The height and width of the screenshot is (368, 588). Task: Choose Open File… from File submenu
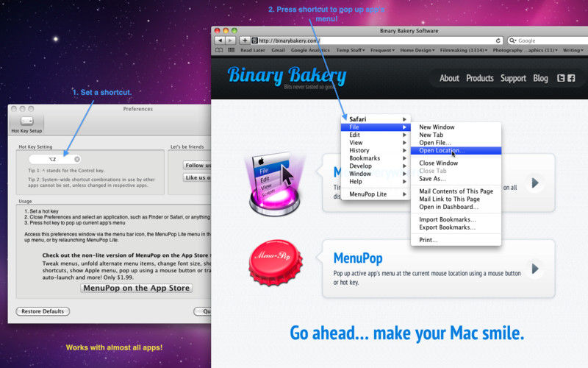point(456,143)
